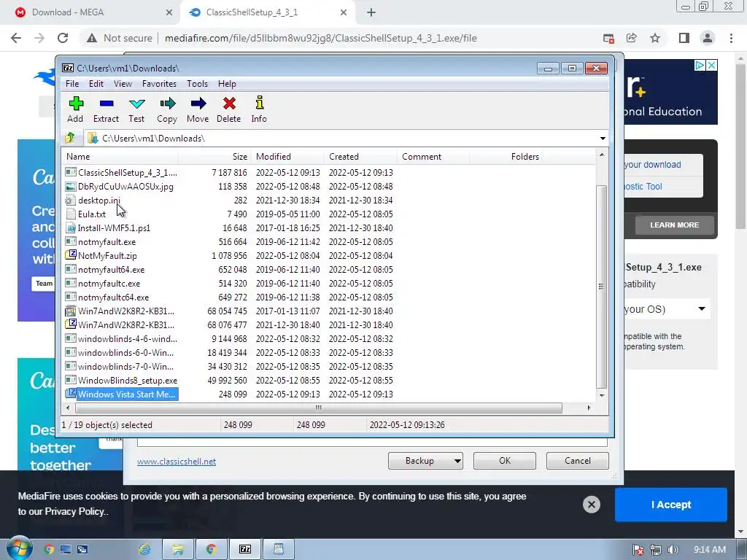Bookmark this page with the star
The height and width of the screenshot is (560, 747).
(x=655, y=38)
